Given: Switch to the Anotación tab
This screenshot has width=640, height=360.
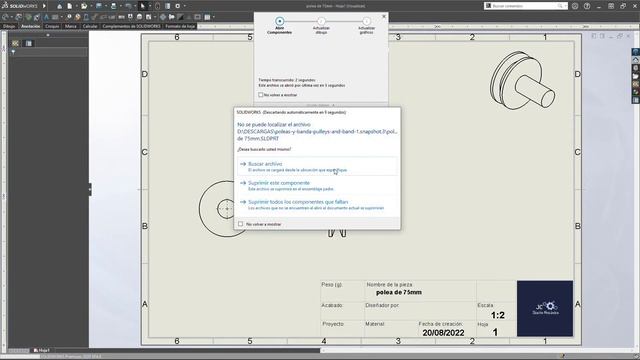Looking at the screenshot, I should click(x=31, y=26).
